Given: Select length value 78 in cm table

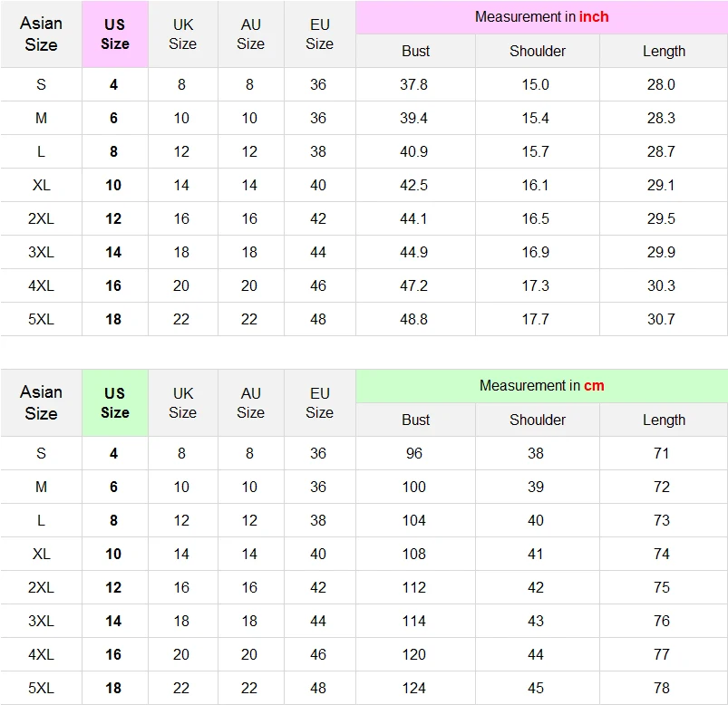Looking at the screenshot, I should tap(662, 688).
